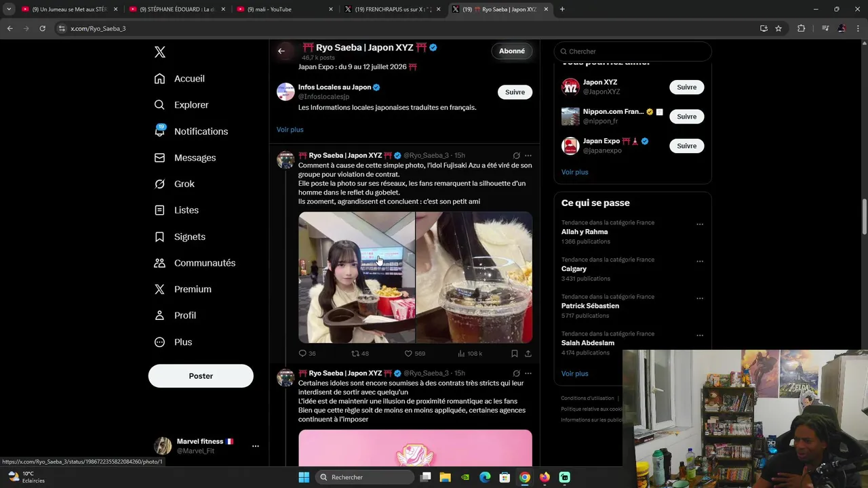Open the idol selfie photo thumbnail
The width and height of the screenshot is (868, 488).
point(357,277)
